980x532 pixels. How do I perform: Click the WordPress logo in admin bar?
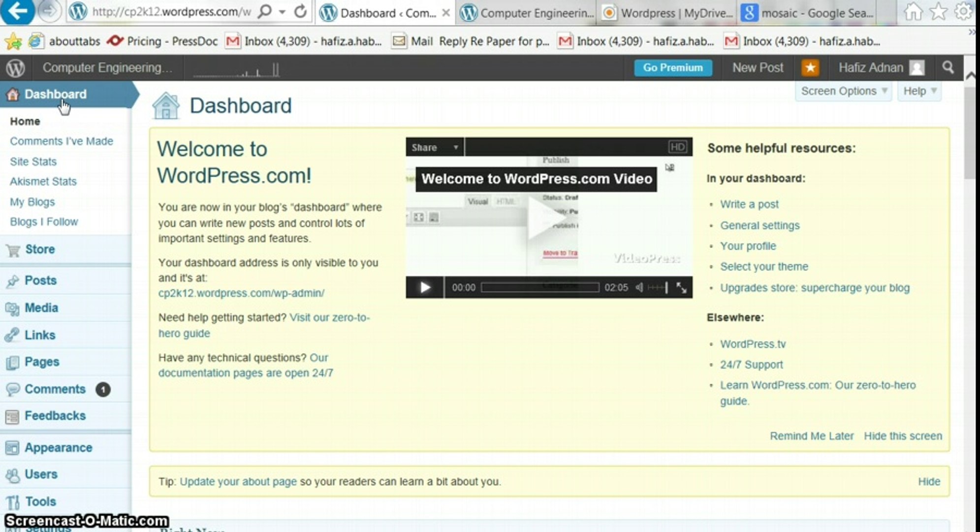pyautogui.click(x=15, y=68)
